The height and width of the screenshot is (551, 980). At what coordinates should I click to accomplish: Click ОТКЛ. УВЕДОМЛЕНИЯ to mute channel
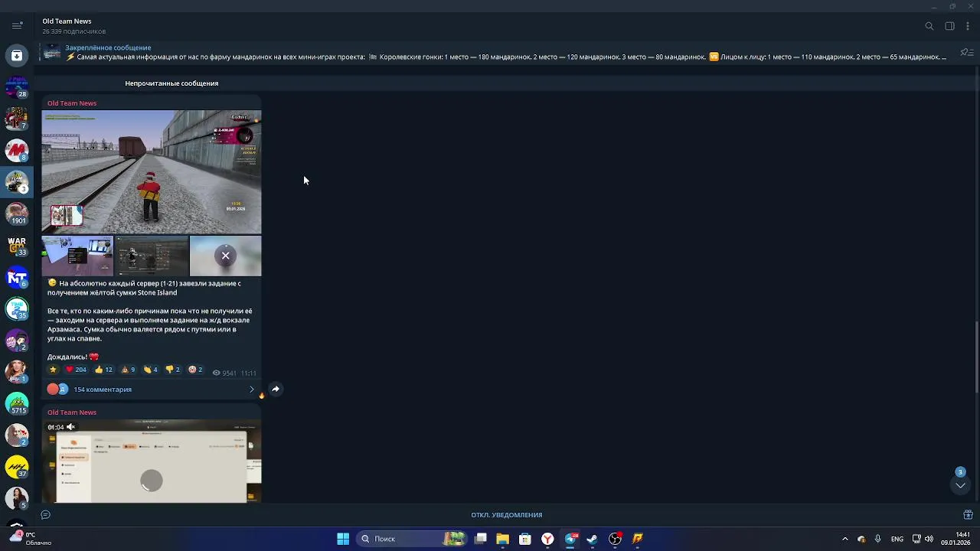click(506, 515)
